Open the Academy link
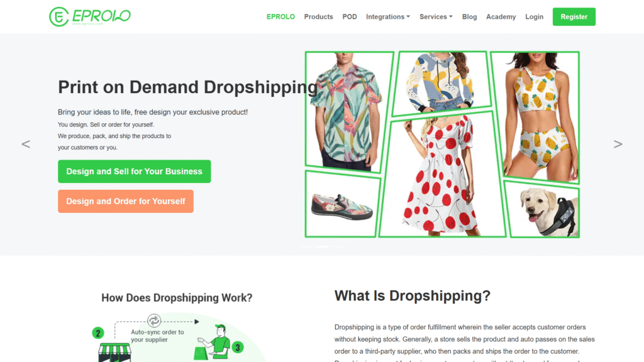Screen dimensions: 644x362 click(501, 17)
